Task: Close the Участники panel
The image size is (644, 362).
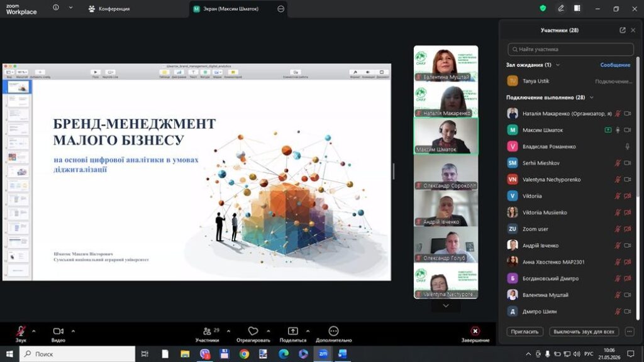Action: pyautogui.click(x=633, y=30)
